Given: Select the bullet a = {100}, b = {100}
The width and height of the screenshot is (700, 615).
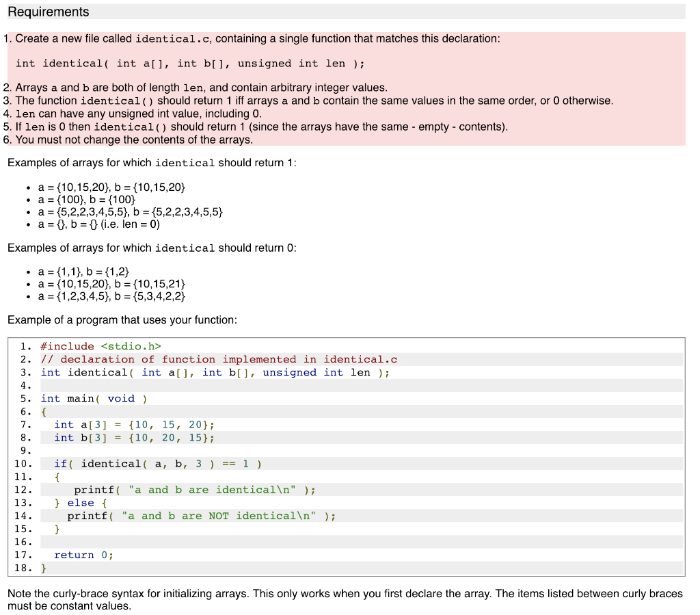Looking at the screenshot, I should pos(103,200).
